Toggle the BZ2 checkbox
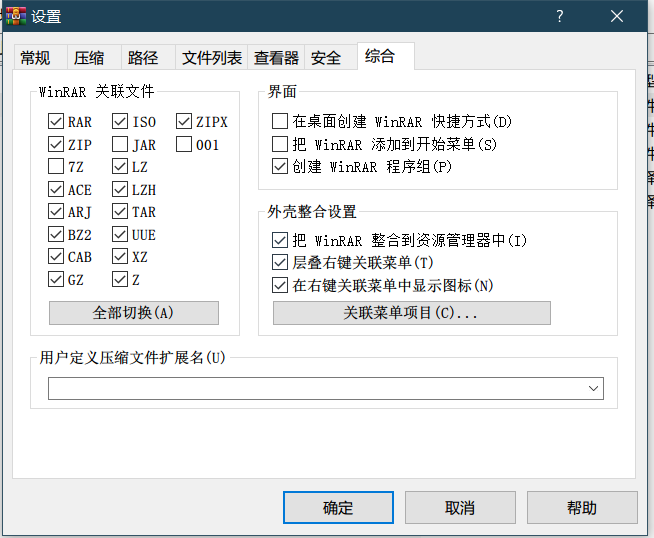The width and height of the screenshot is (654, 538). (x=56, y=234)
